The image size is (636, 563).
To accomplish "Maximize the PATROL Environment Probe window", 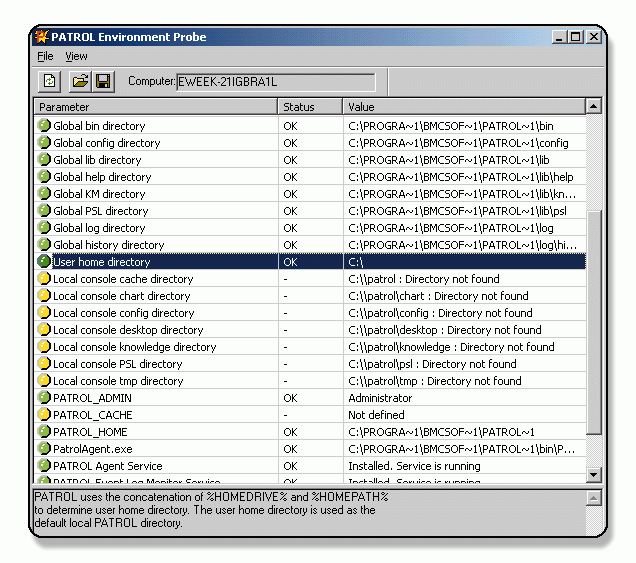I will point(575,37).
